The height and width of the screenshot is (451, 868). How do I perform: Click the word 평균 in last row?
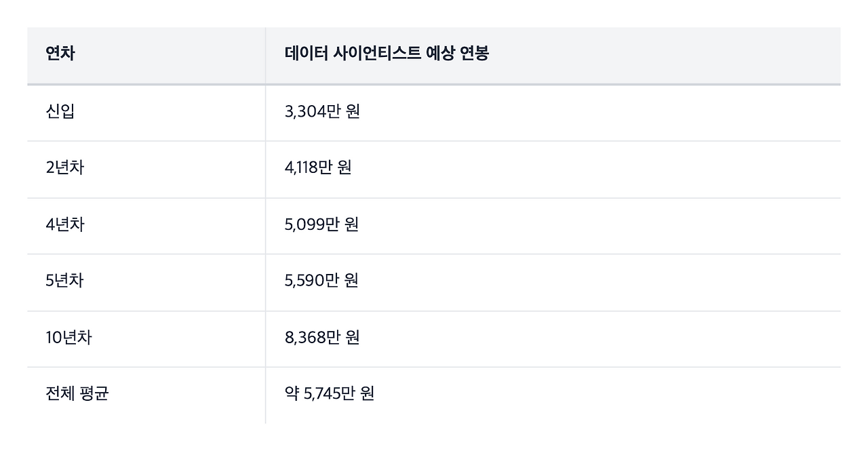click(x=94, y=393)
